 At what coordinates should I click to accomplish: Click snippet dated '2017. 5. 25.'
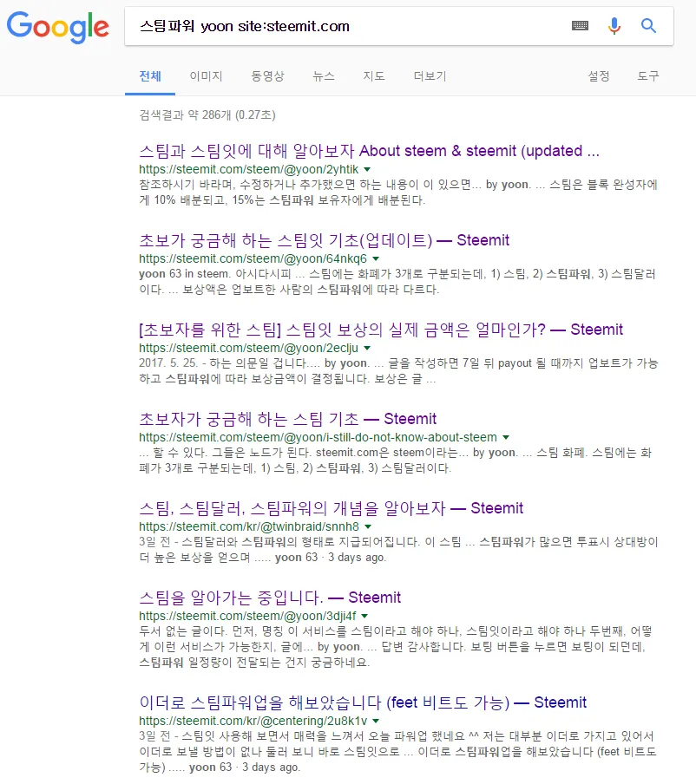398,371
